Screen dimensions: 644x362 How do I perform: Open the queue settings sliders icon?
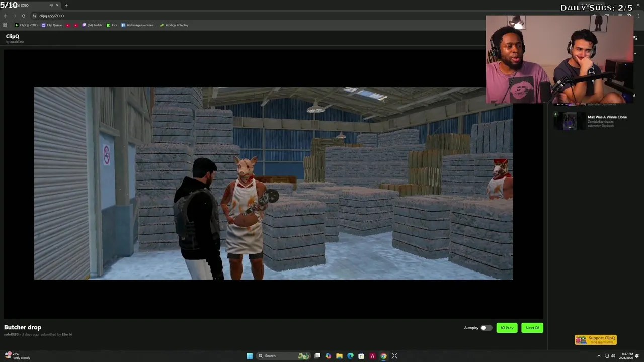(x=635, y=38)
